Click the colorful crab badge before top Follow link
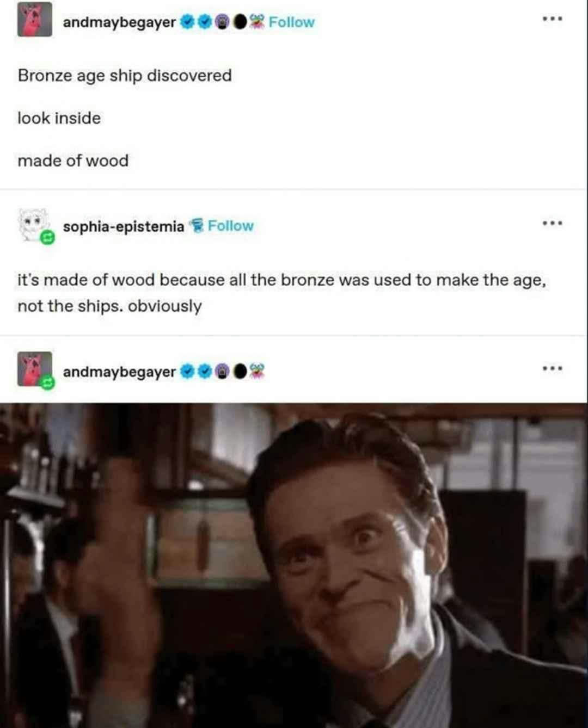Image resolution: width=588 pixels, height=728 pixels. click(x=258, y=22)
